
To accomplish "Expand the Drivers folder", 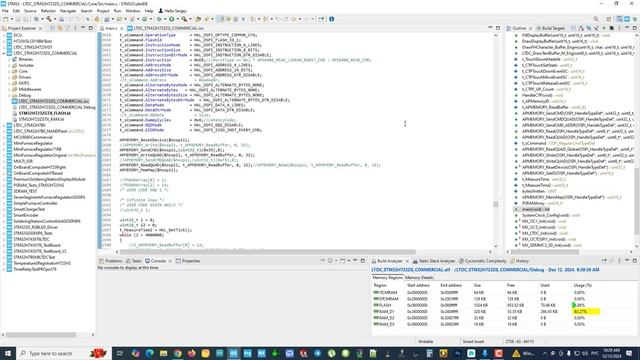I will coord(9,77).
